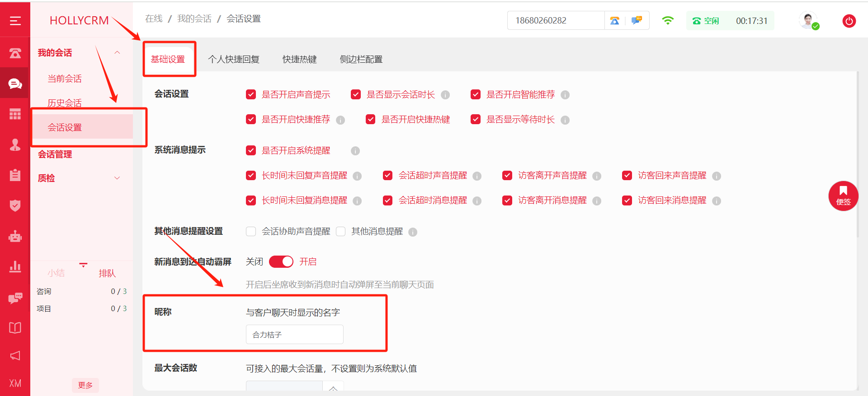Toggle 是否显示等待时长 checkbox

point(476,119)
